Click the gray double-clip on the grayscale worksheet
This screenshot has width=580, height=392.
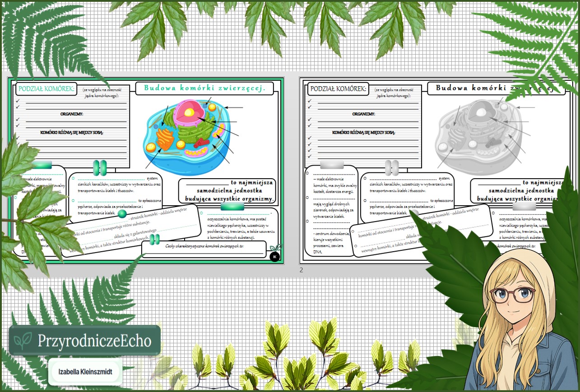[392, 167]
